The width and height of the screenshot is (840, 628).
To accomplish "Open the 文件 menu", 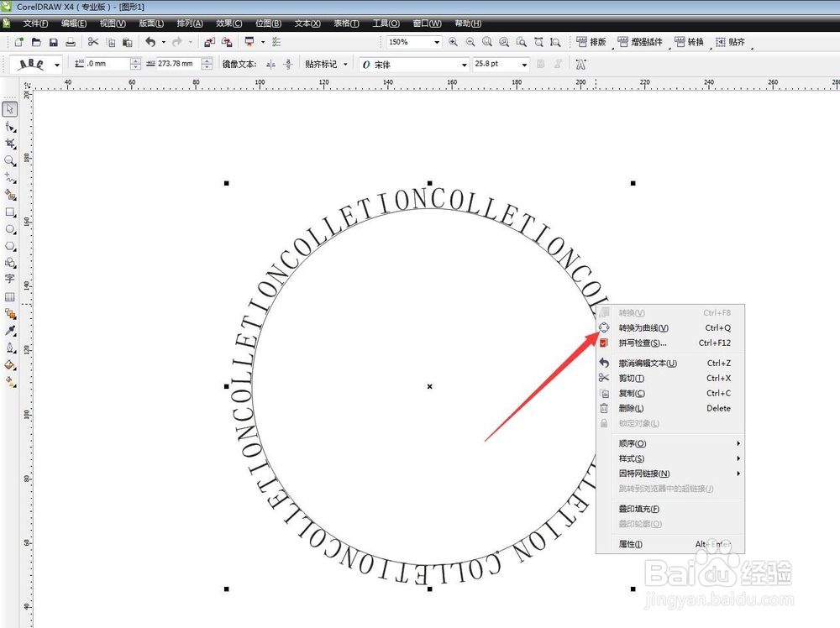I will click(35, 23).
